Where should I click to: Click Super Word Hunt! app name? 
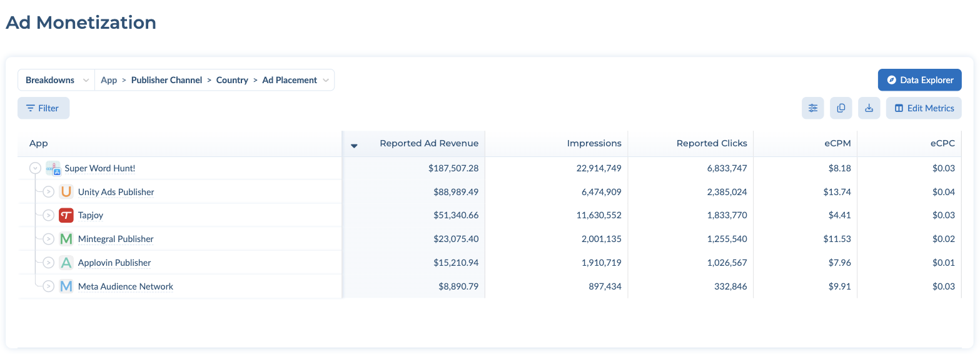click(x=100, y=168)
